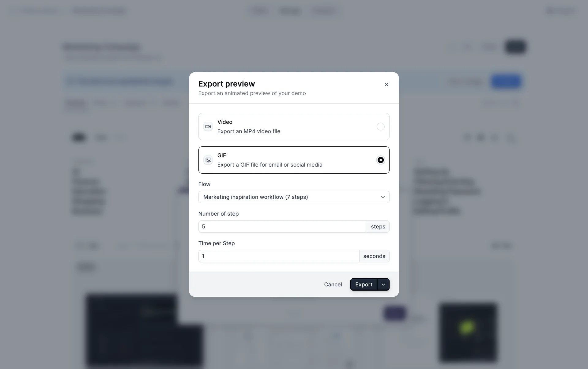Screen dimensions: 588x369
Task: Open the Export button's dropdown arrow
Action: tap(383, 284)
